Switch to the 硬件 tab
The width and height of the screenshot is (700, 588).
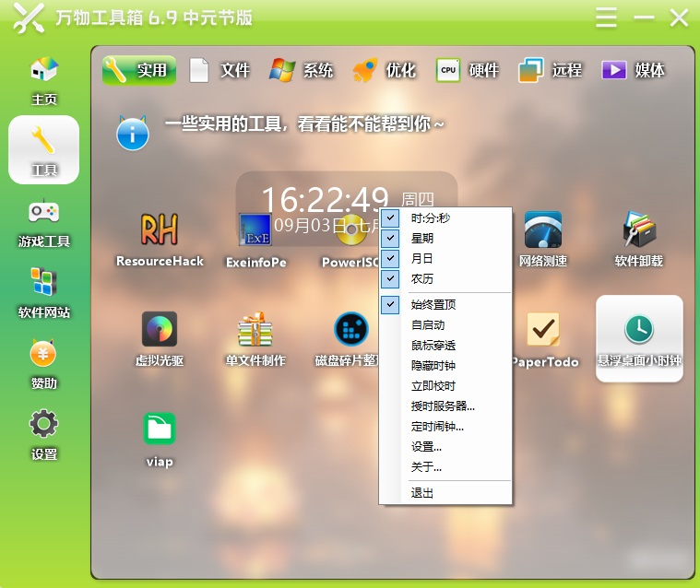pos(468,70)
